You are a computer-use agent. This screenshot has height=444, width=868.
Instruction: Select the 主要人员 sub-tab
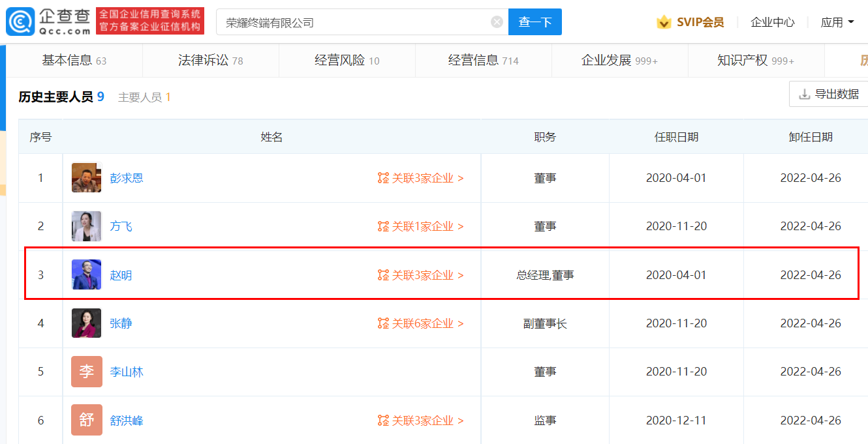pyautogui.click(x=144, y=97)
